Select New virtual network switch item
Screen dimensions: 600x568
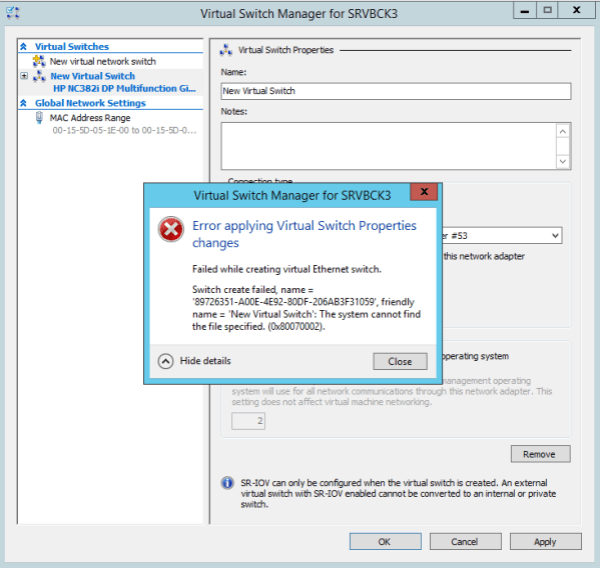103,61
